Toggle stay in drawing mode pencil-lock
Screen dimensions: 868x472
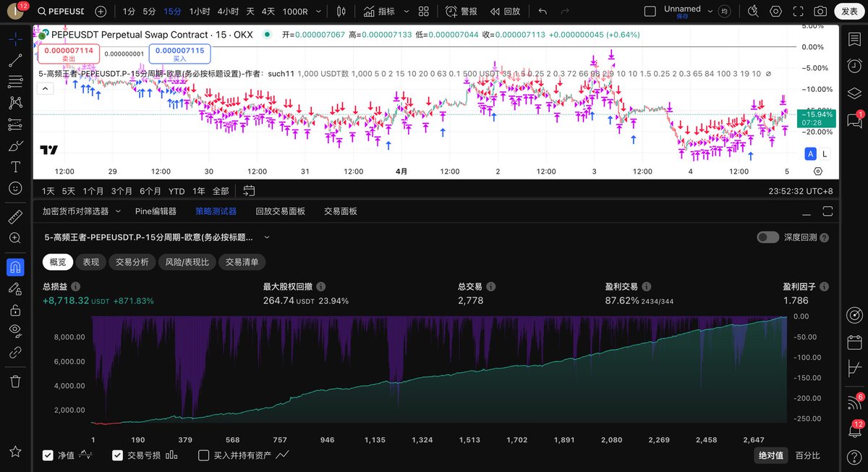pos(15,288)
